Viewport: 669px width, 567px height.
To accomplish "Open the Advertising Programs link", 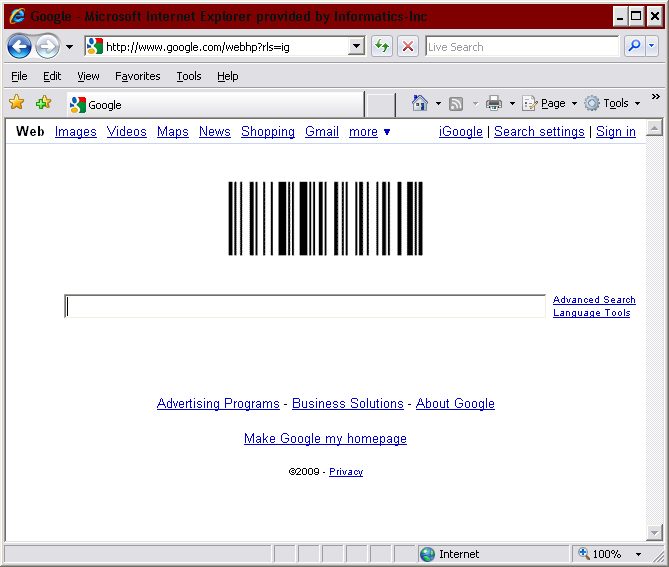I will tap(218, 404).
